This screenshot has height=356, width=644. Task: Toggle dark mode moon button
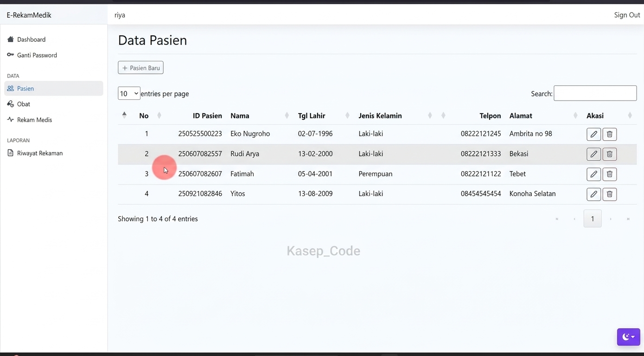(x=628, y=337)
